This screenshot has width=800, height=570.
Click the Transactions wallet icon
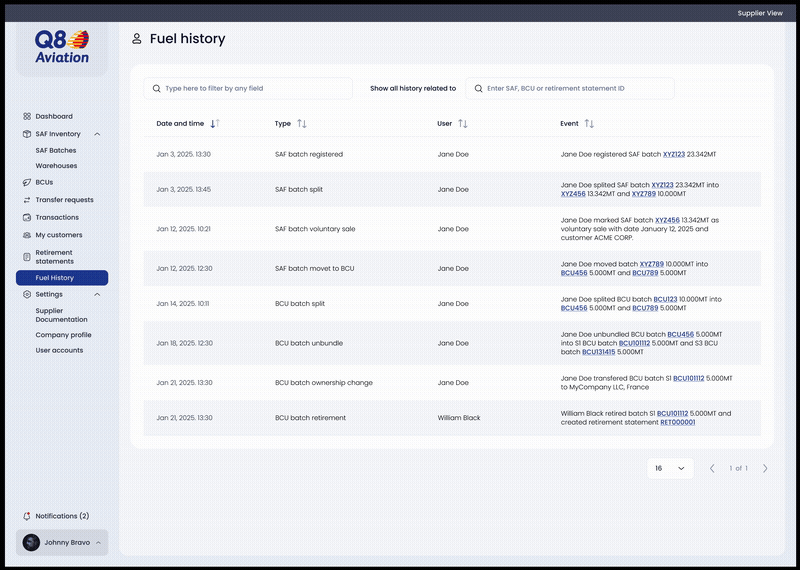27,217
